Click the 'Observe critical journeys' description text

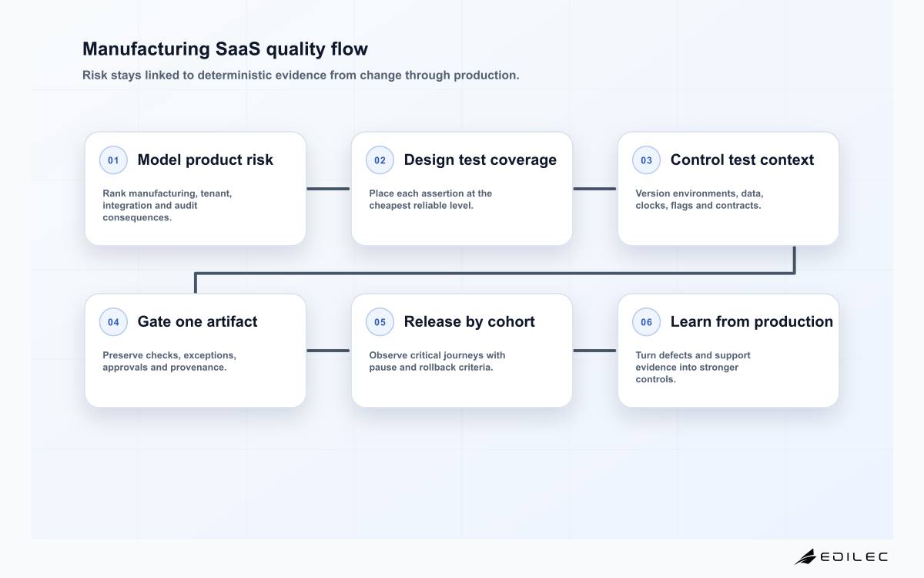437,361
